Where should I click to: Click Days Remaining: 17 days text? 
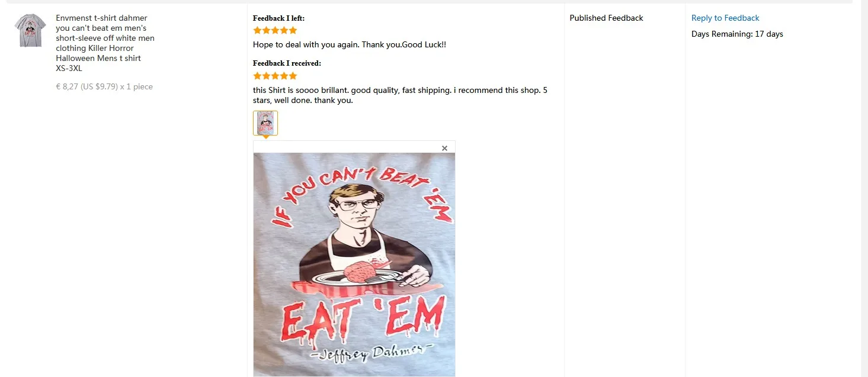(x=737, y=34)
